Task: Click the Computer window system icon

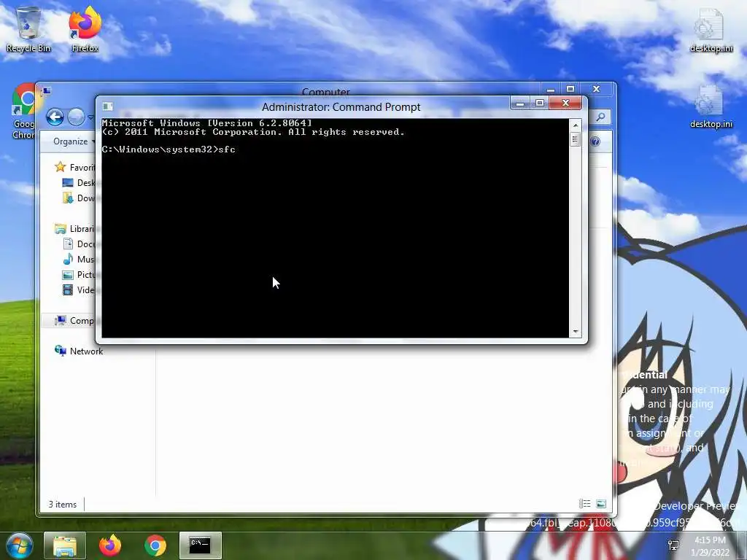Action: pos(46,90)
